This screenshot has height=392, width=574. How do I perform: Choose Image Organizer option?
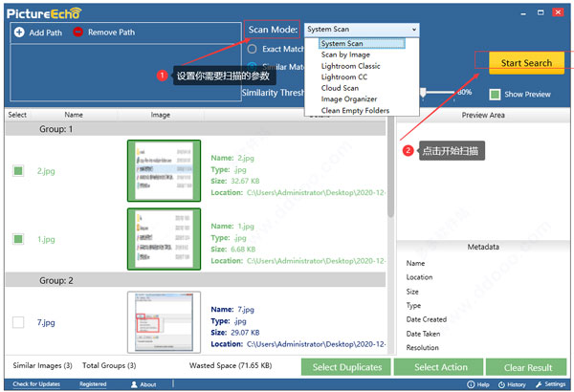click(349, 98)
